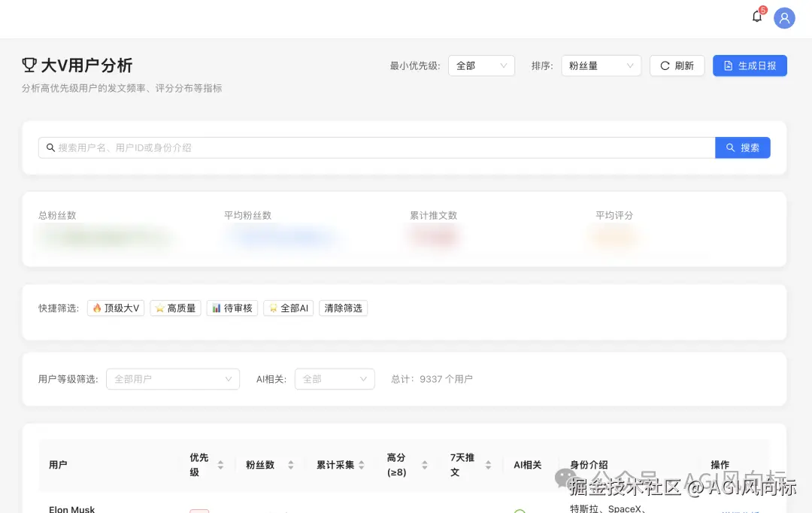Image resolution: width=812 pixels, height=513 pixels.
Task: Open the AI相关 filter dropdown
Action: pyautogui.click(x=335, y=379)
